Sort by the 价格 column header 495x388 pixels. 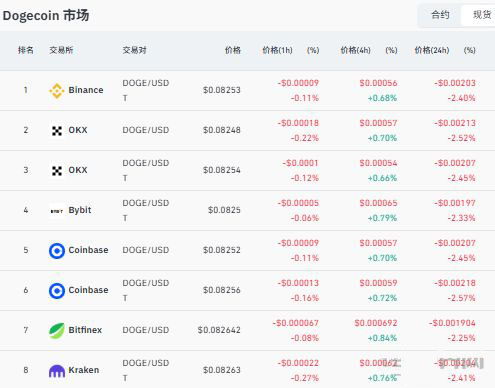click(x=233, y=50)
